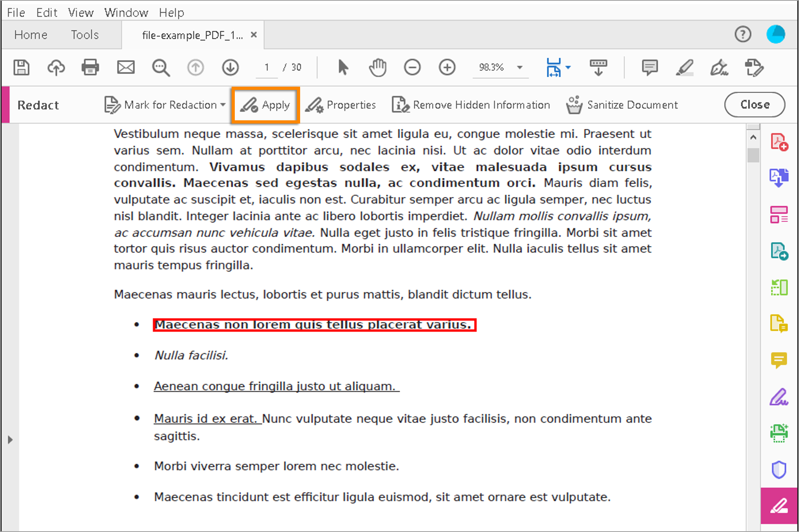The width and height of the screenshot is (799, 532).
Task: Click the vertical scrollbar up arrow
Action: pos(753,137)
